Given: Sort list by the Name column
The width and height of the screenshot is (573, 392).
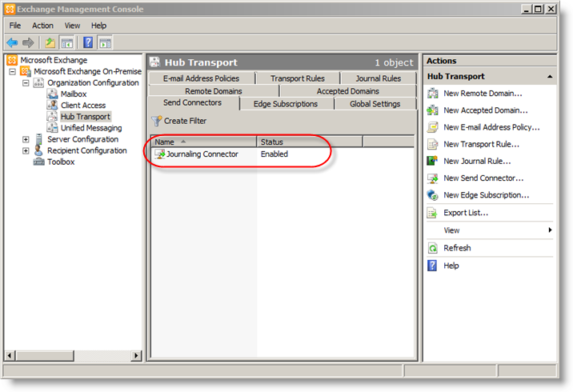Looking at the screenshot, I should (x=204, y=142).
